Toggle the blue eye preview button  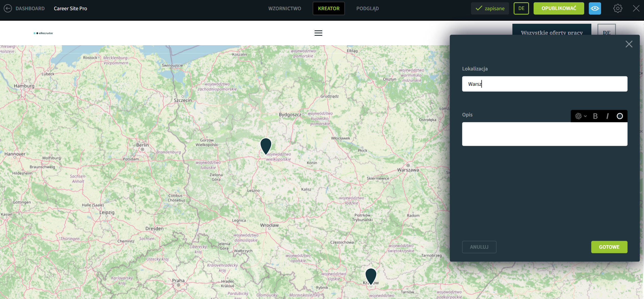(x=595, y=8)
